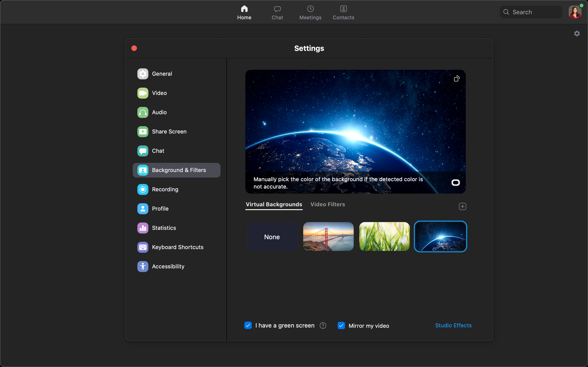
Task: Open Statistics settings section
Action: pos(164,228)
